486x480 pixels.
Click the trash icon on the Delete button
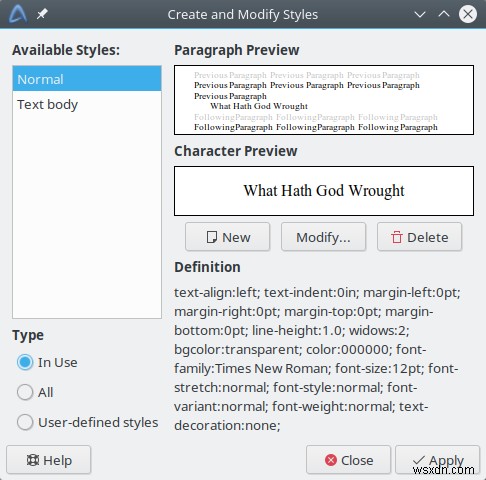[x=396, y=237]
